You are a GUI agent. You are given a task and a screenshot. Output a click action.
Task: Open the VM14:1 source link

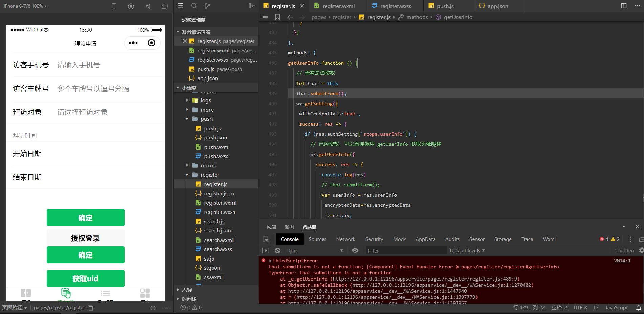[622, 261]
